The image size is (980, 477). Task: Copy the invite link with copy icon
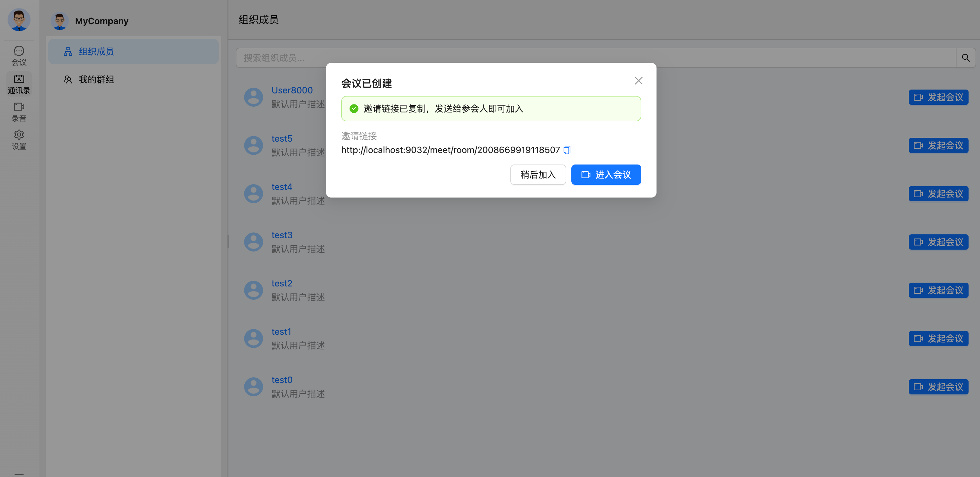567,150
